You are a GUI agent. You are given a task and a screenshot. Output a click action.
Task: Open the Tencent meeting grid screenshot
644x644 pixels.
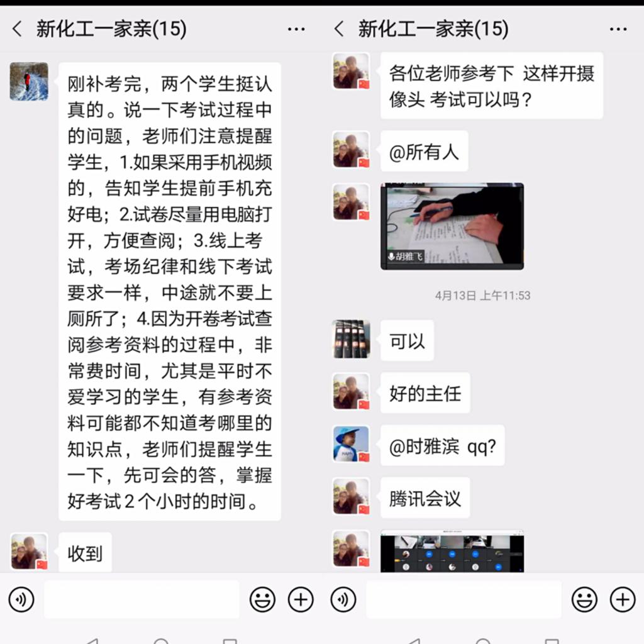[x=452, y=551]
